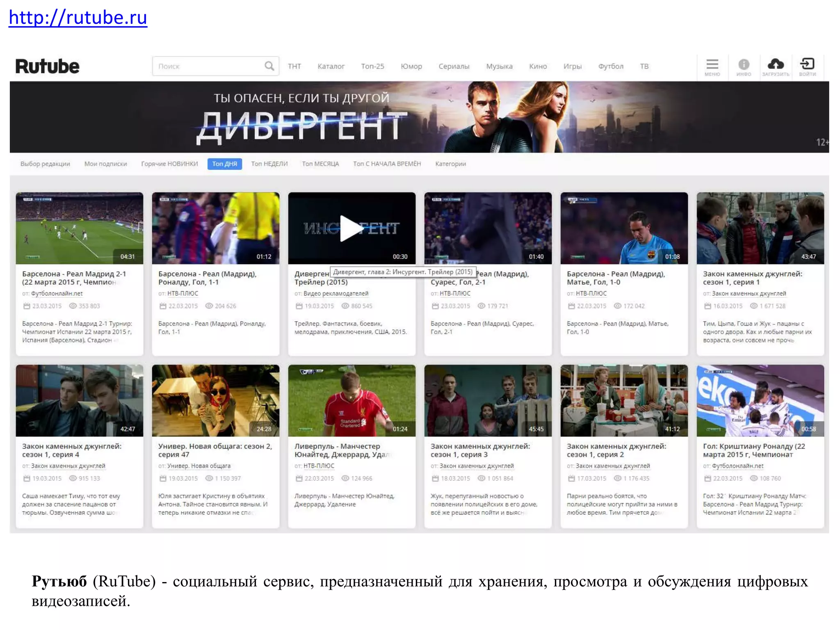Click the Дивергент banner
This screenshot has height=630, width=840.
coord(419,117)
